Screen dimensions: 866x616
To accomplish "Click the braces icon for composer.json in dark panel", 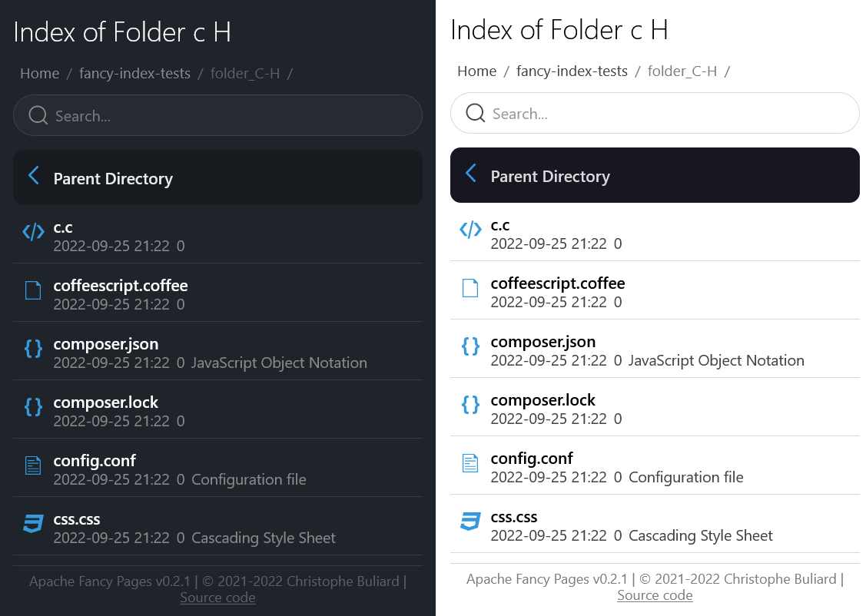I will click(33, 348).
